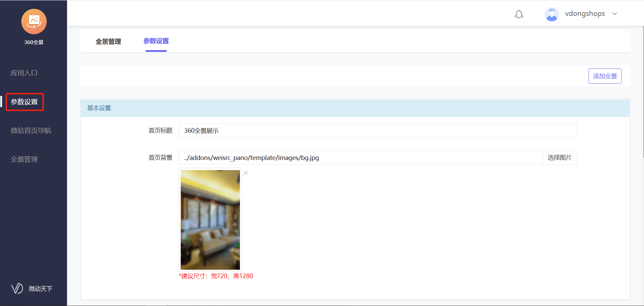Click the 360全景 sidebar caption

34,42
